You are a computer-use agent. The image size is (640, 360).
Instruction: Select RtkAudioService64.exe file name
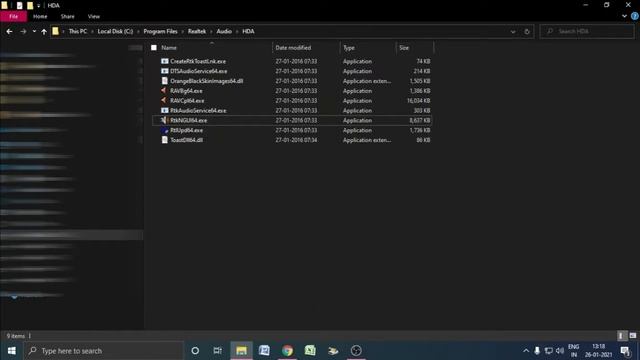click(x=198, y=111)
